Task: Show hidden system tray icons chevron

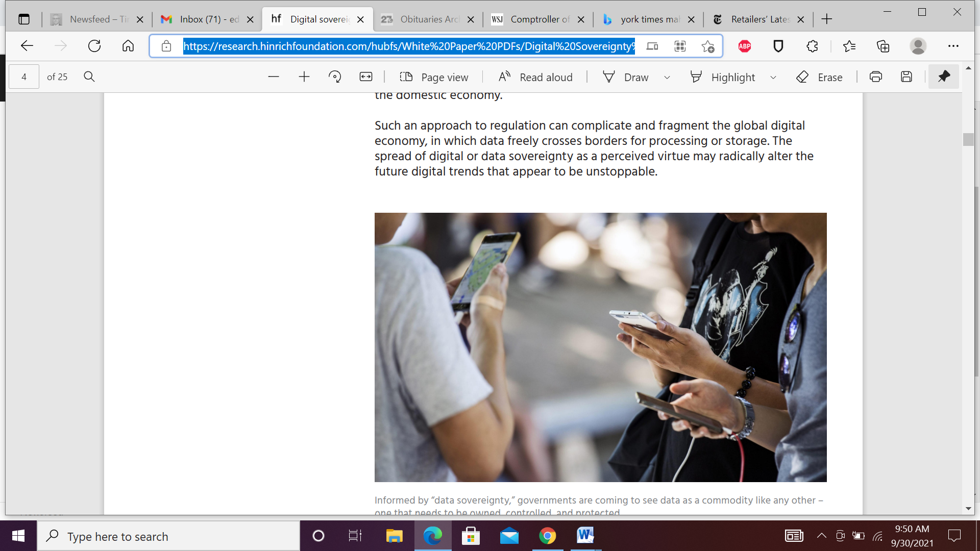Action: tap(821, 536)
